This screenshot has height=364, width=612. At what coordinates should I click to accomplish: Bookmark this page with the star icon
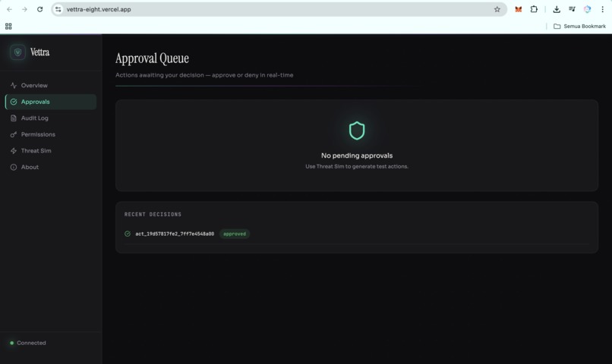click(x=497, y=9)
